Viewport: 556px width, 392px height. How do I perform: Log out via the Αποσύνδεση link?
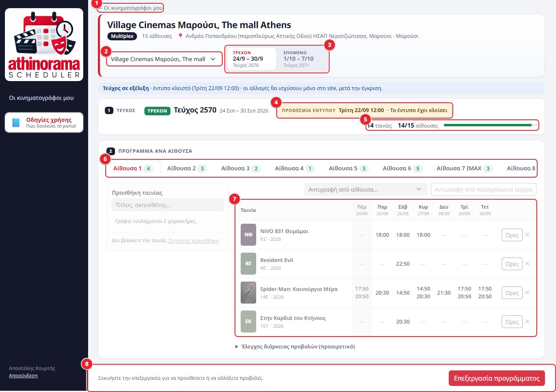pos(23,376)
